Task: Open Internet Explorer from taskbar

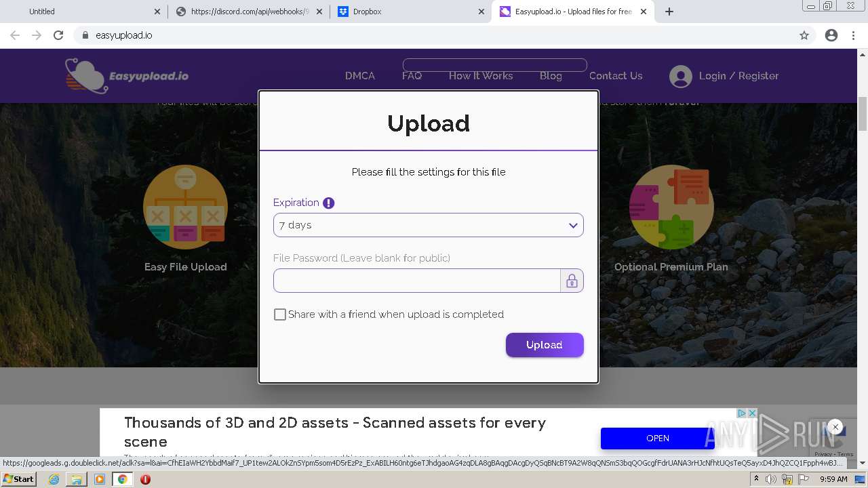Action: click(x=54, y=479)
